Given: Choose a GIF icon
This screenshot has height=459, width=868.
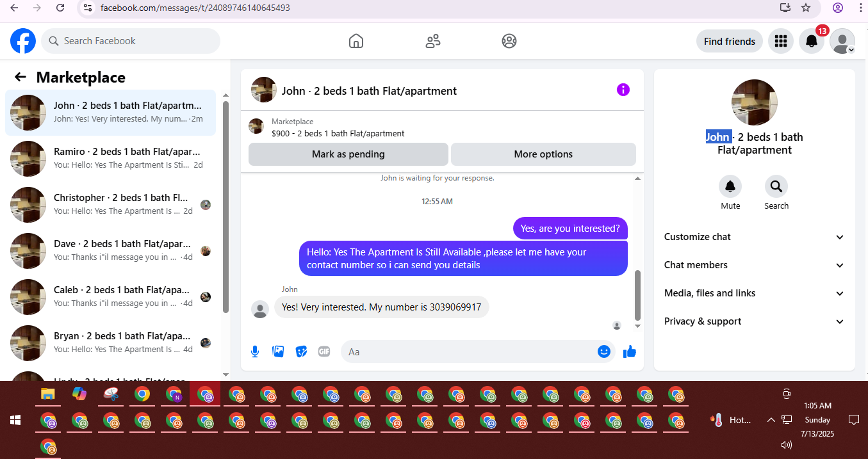Looking at the screenshot, I should pos(324,351).
